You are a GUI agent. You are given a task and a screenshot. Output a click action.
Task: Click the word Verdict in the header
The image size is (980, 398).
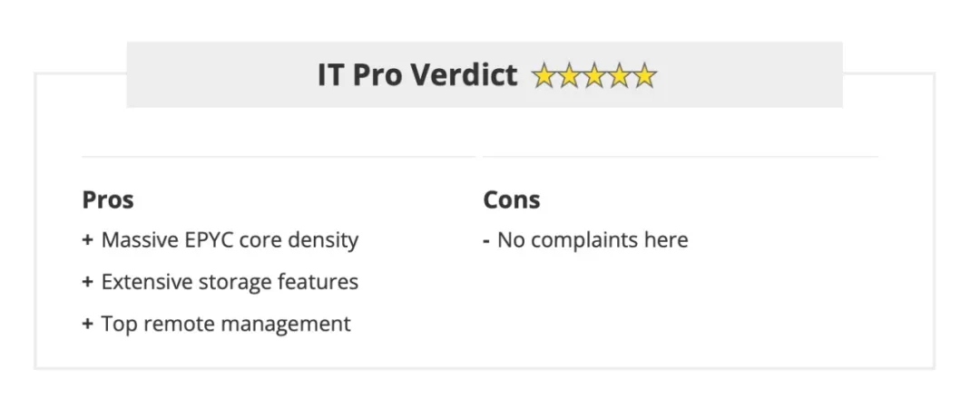pyautogui.click(x=465, y=75)
